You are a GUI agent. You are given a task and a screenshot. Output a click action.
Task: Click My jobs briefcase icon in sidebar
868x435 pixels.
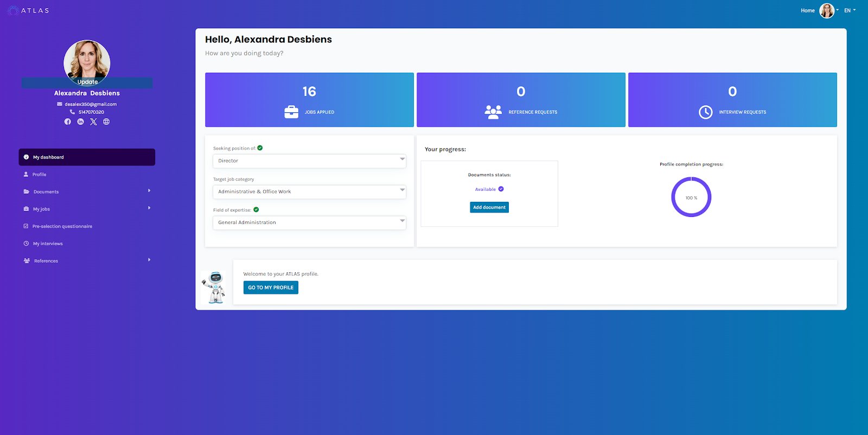point(26,209)
